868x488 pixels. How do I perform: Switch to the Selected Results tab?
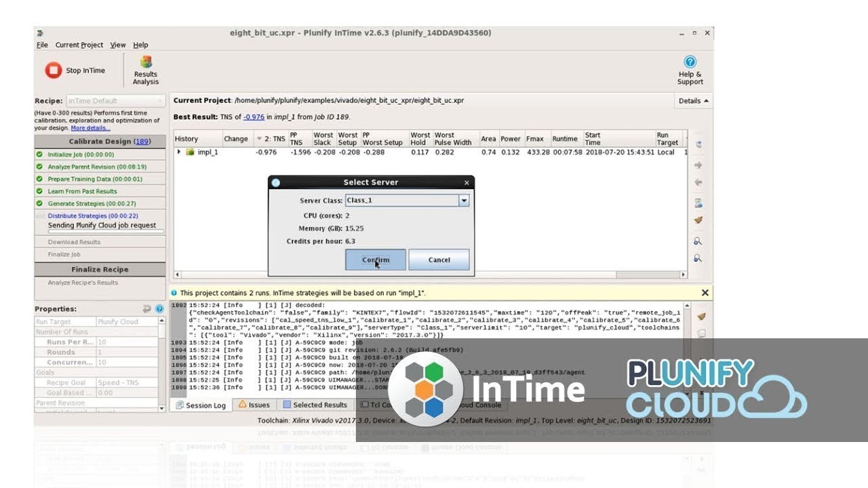(315, 405)
